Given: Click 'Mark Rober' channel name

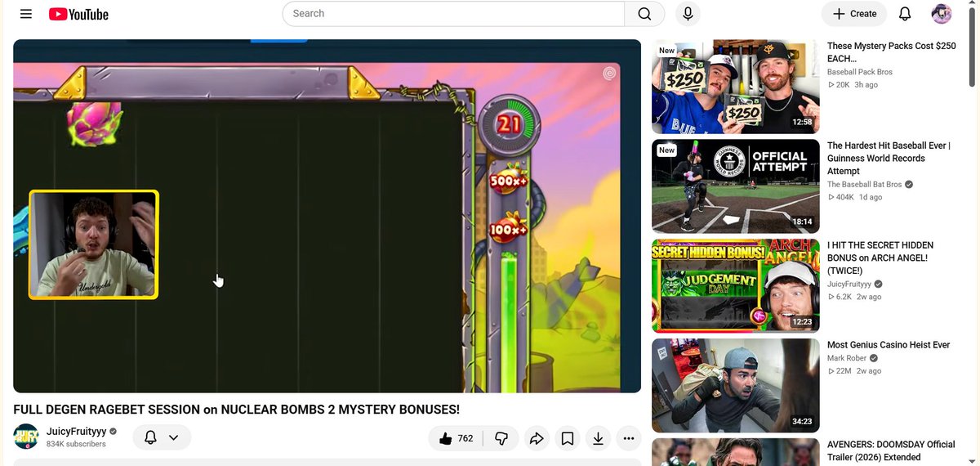Looking at the screenshot, I should tap(847, 358).
